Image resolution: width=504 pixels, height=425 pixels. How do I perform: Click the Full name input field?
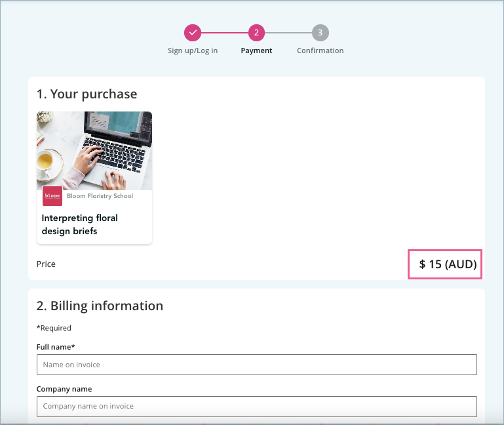256,365
